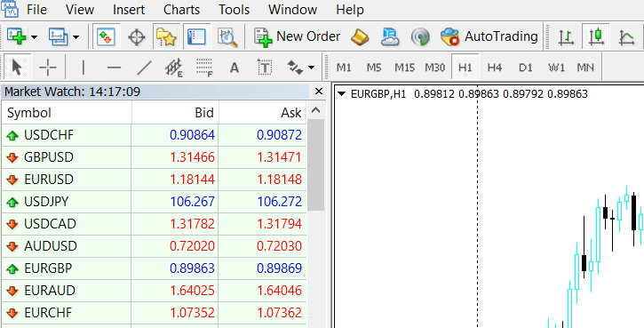This screenshot has height=328, width=644.
Task: Select M5 timeframe
Action: click(x=374, y=67)
